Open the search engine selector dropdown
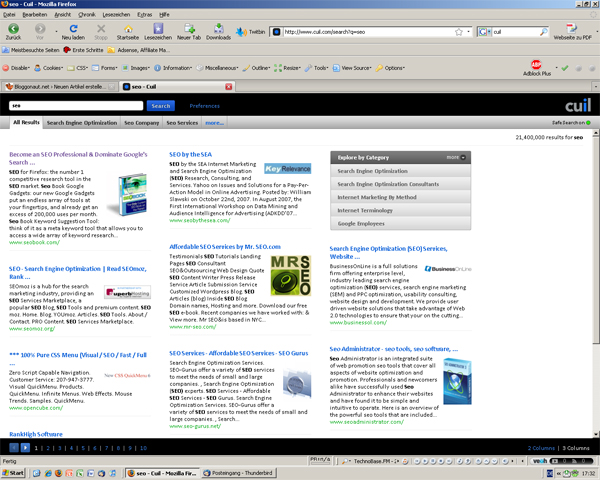Screen dimensions: 600x480 pyautogui.click(x=485, y=32)
